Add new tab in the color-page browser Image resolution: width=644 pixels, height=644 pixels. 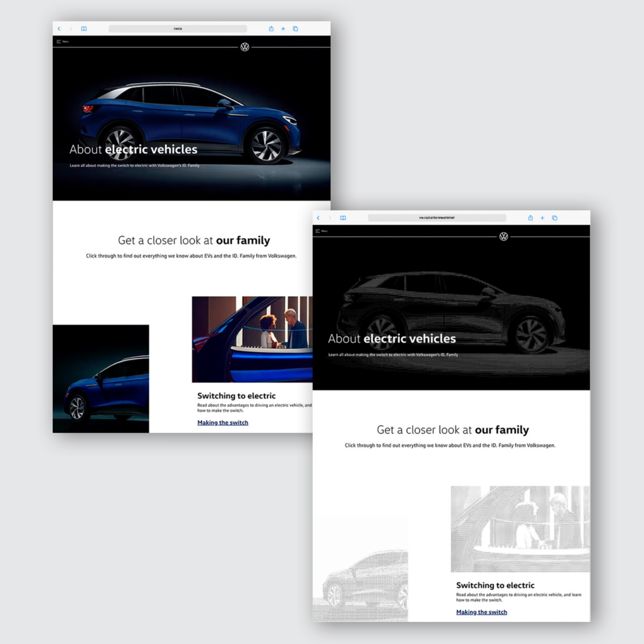coord(283,29)
